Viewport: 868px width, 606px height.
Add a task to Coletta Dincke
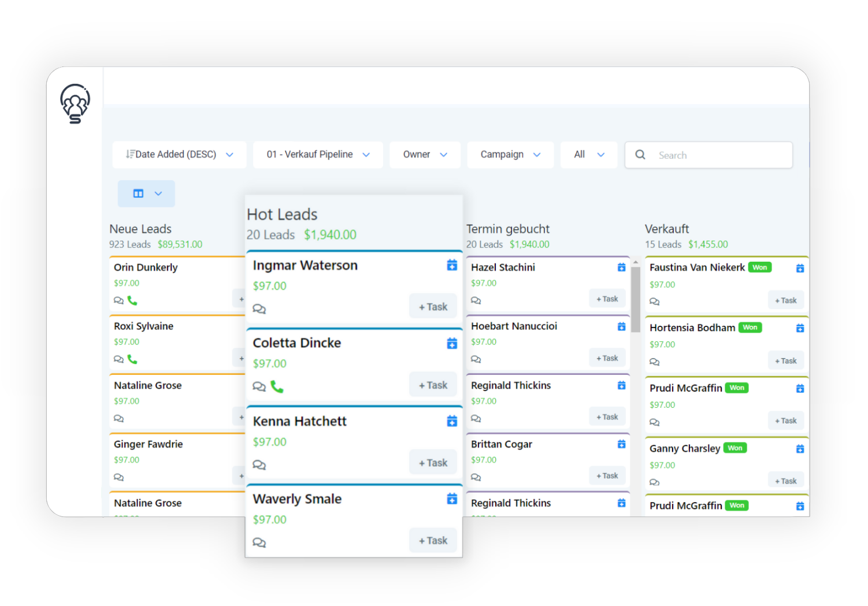tap(433, 385)
